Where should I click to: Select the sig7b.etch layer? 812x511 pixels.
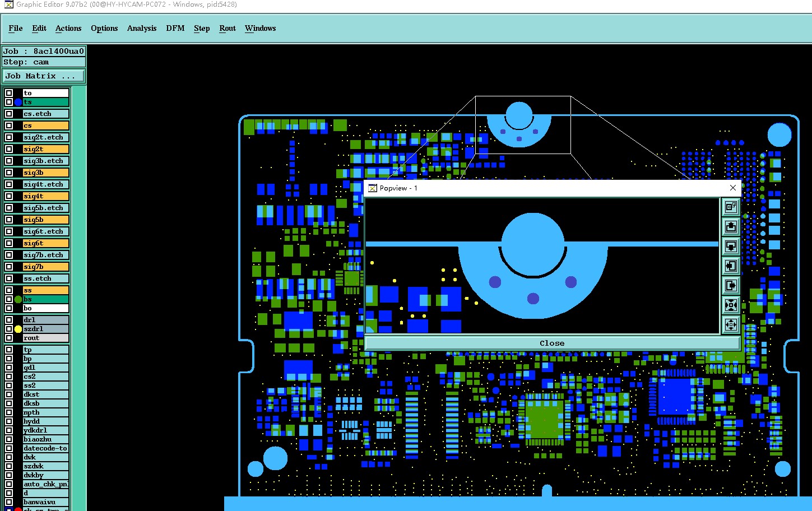46,255
